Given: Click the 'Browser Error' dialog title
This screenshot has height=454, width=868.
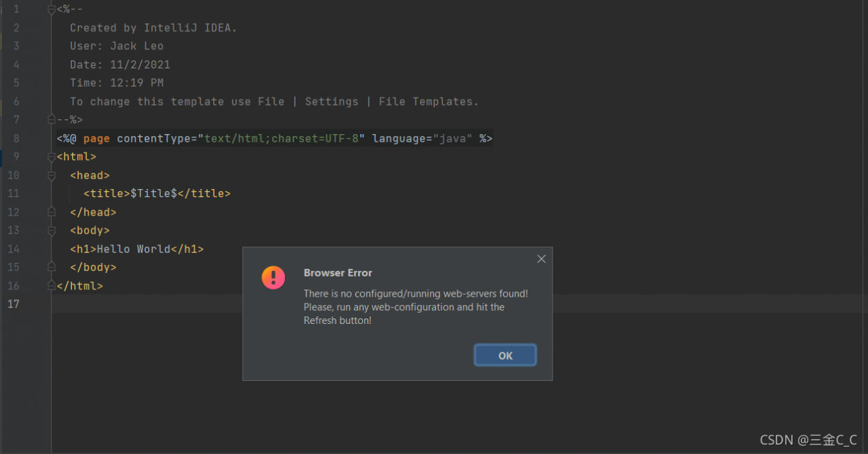Looking at the screenshot, I should tap(338, 273).
